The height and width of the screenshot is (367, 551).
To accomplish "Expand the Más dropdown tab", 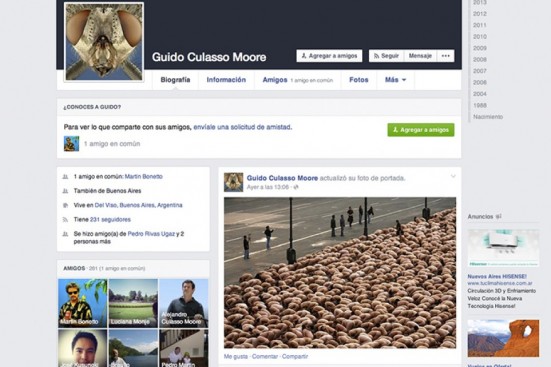I will click(x=395, y=80).
